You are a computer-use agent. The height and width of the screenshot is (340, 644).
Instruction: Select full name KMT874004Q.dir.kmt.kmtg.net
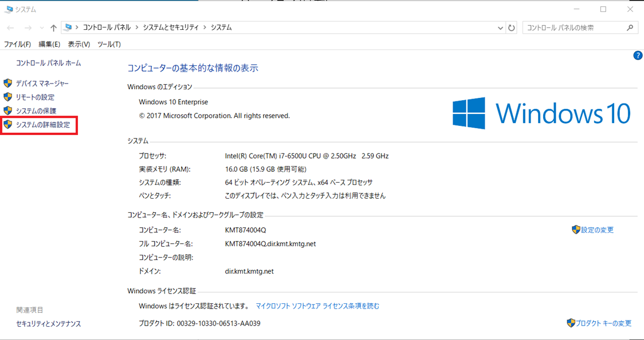pos(270,244)
